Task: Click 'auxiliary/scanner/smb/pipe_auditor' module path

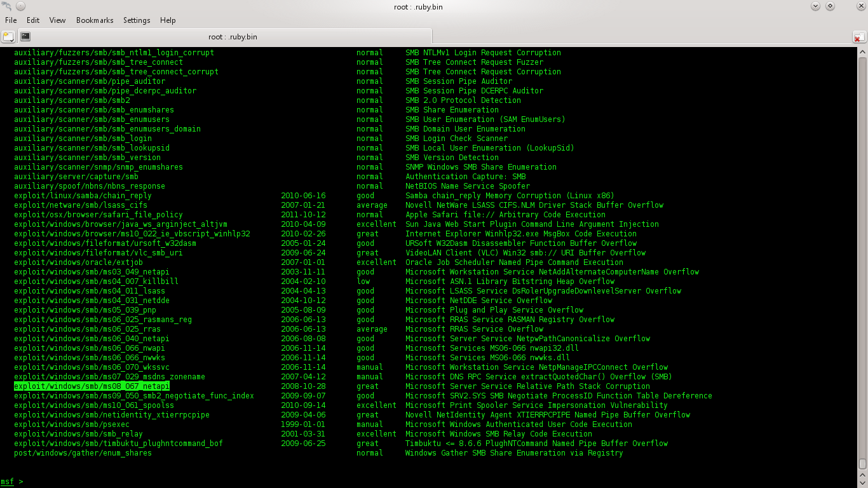Action: pyautogui.click(x=90, y=81)
